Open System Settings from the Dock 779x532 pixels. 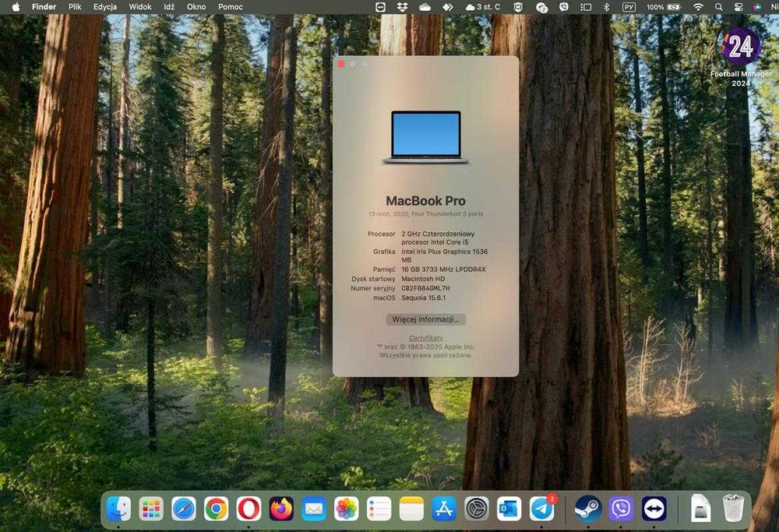tap(477, 509)
